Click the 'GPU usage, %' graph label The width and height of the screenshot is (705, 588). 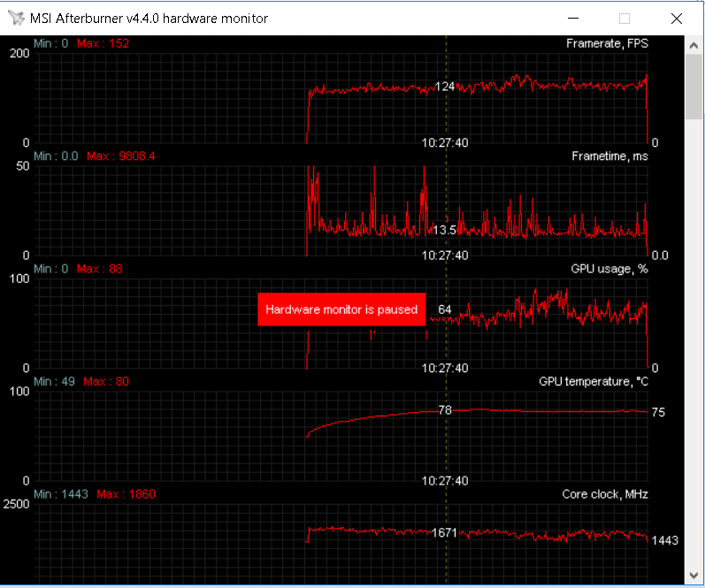(x=609, y=269)
